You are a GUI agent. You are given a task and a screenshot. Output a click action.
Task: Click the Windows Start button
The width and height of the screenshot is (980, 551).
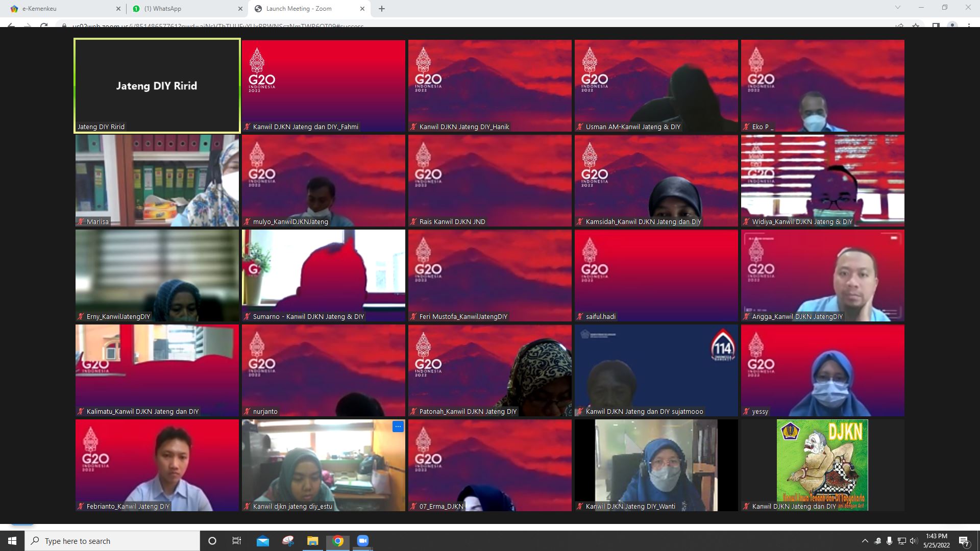tap(12, 541)
